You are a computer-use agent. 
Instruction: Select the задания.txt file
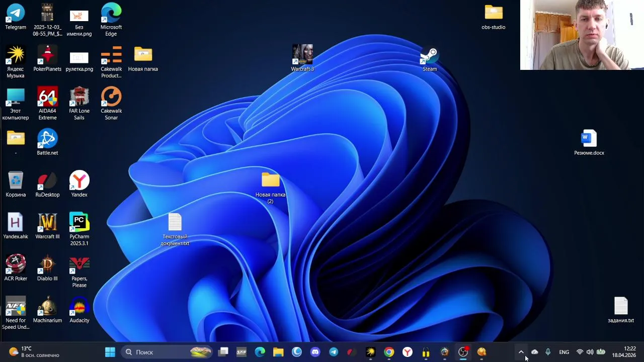point(621,310)
